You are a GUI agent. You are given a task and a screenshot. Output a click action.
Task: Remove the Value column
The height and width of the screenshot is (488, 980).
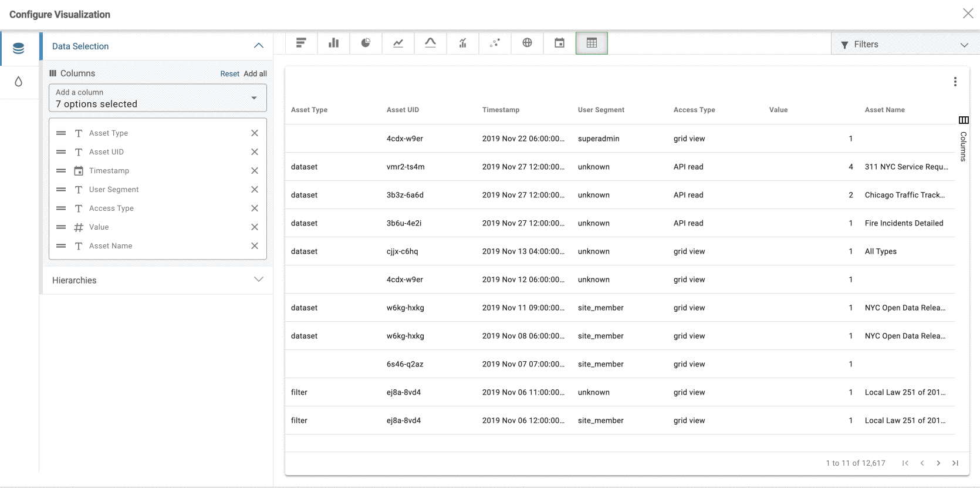coord(255,227)
